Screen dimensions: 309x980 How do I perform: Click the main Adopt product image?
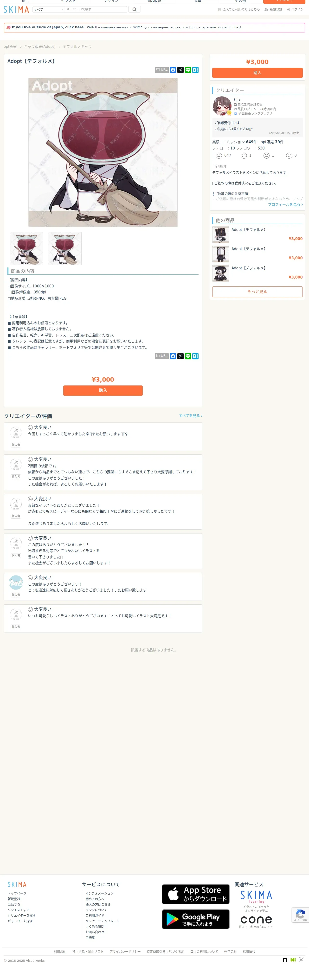[103, 152]
